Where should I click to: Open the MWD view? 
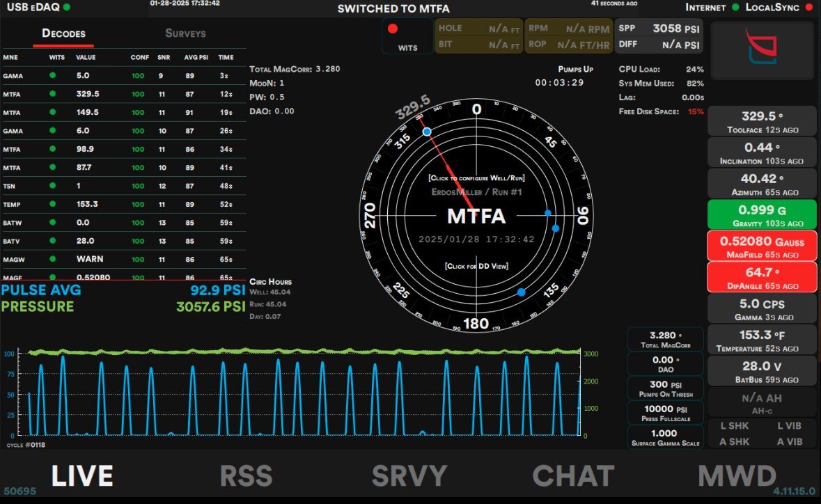pyautogui.click(x=737, y=475)
